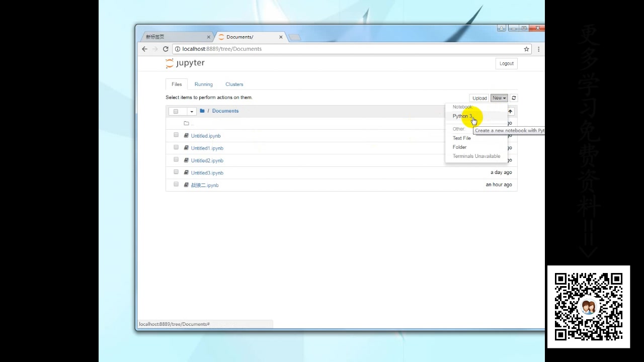Check the box for Untitled.ipynb
Screen dimensions: 644x362
coord(176,135)
